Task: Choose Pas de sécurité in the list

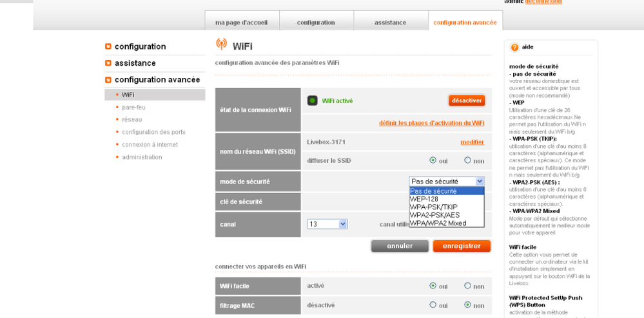Action: click(x=447, y=191)
